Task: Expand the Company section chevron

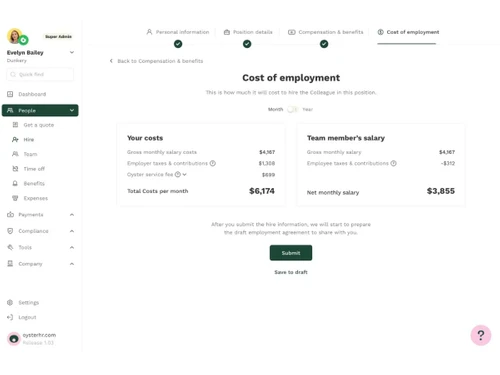Action: point(72,264)
